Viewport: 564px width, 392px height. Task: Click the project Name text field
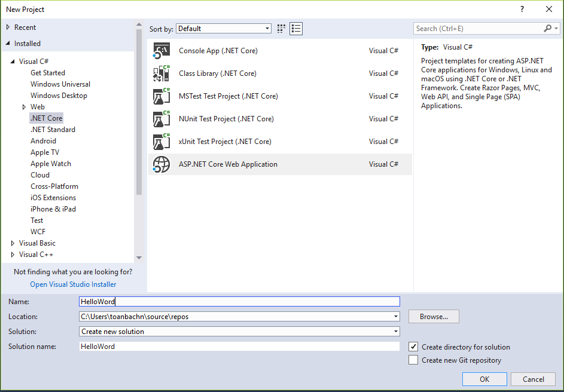click(239, 302)
